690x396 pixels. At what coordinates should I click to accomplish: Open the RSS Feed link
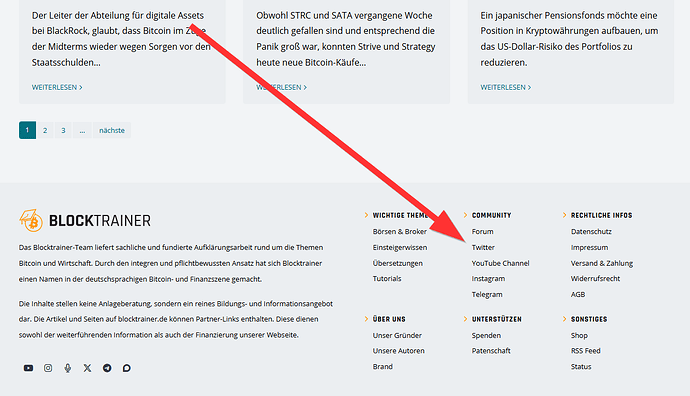click(x=585, y=351)
